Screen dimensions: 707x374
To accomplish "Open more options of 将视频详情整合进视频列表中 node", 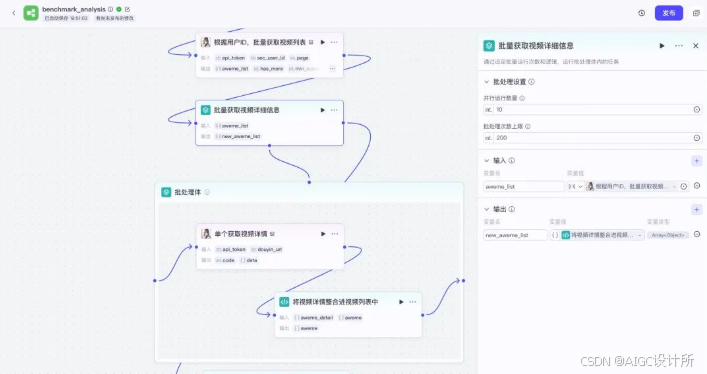I will point(413,302).
